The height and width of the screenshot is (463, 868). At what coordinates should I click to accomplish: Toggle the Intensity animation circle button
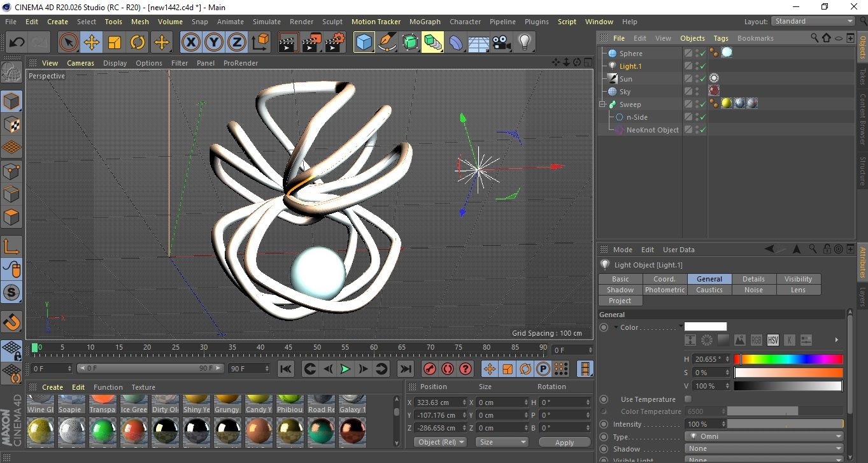604,424
